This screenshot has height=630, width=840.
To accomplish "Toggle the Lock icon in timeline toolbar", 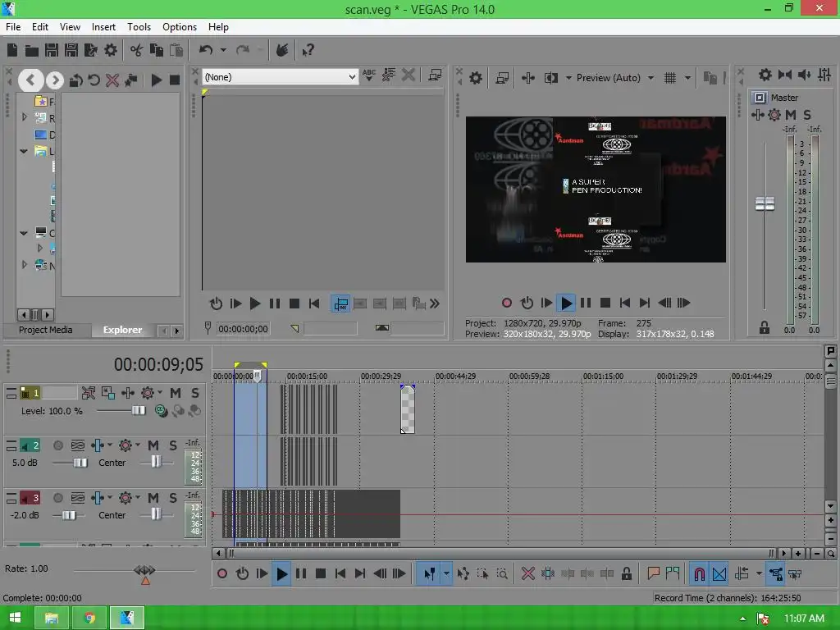I will tap(626, 573).
